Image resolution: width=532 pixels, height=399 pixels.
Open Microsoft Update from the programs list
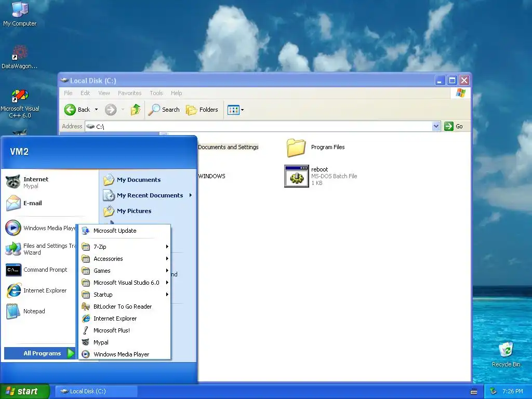tap(124, 231)
